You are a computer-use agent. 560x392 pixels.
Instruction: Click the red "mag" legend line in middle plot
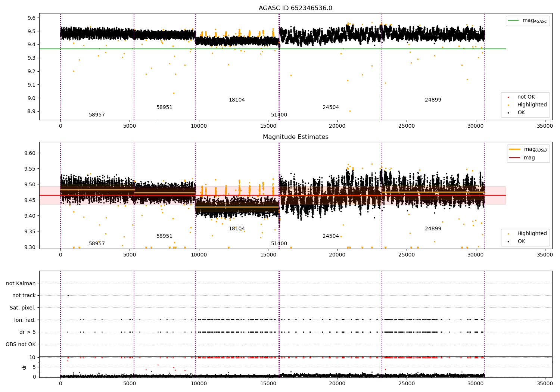(x=514, y=158)
